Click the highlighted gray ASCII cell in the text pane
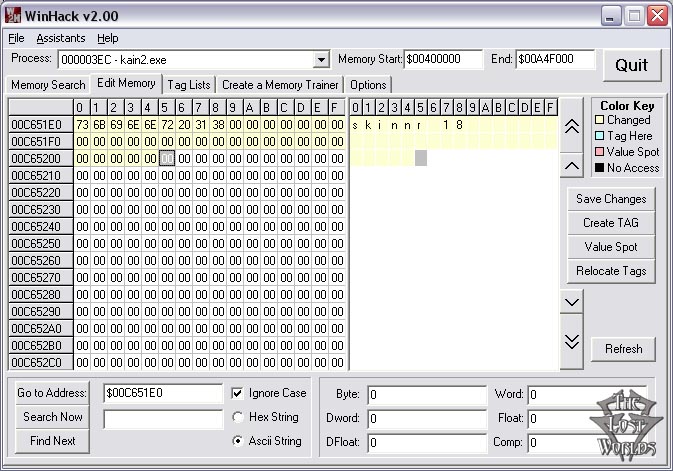 click(421, 158)
